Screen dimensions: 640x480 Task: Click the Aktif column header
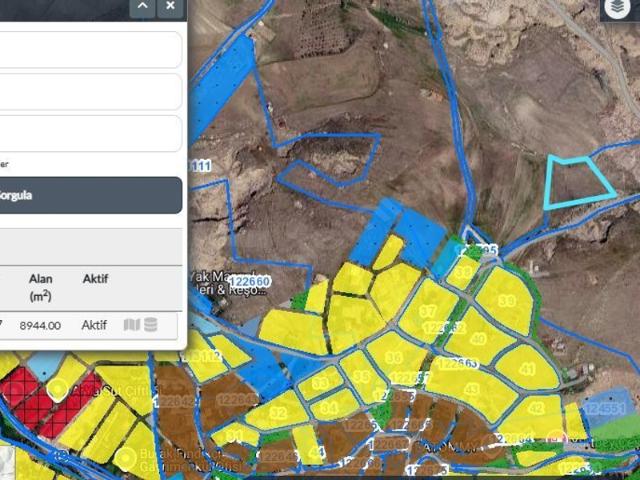click(x=96, y=279)
